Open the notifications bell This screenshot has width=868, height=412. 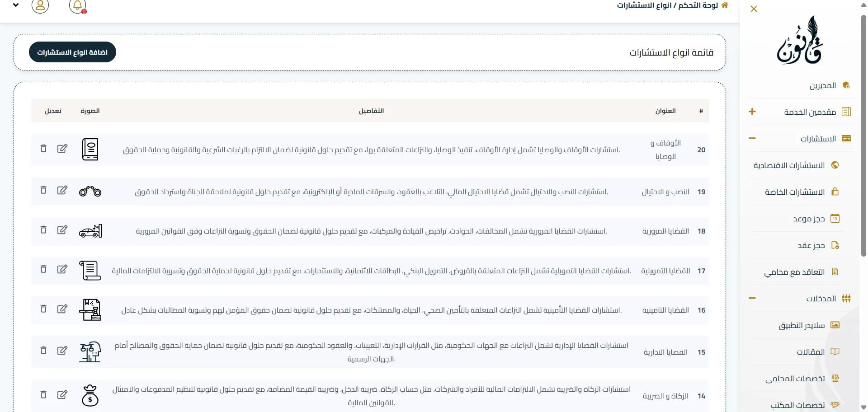click(77, 6)
